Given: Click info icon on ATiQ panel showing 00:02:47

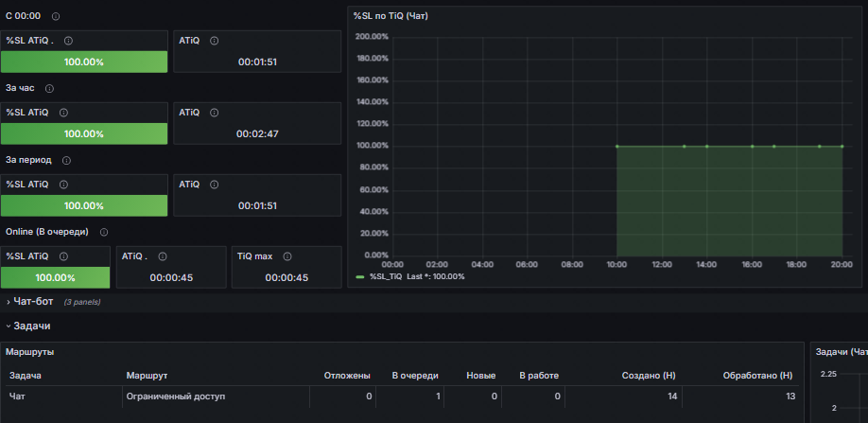Looking at the screenshot, I should 215,113.
